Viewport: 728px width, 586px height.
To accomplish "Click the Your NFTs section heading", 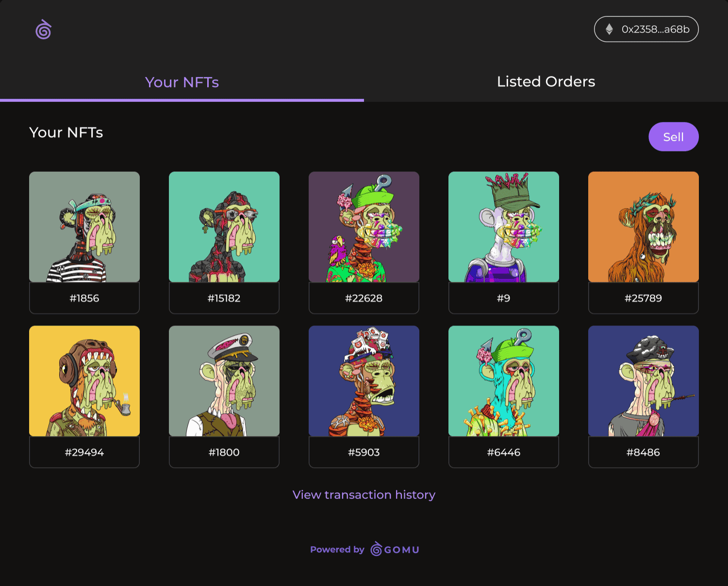I will [x=66, y=132].
